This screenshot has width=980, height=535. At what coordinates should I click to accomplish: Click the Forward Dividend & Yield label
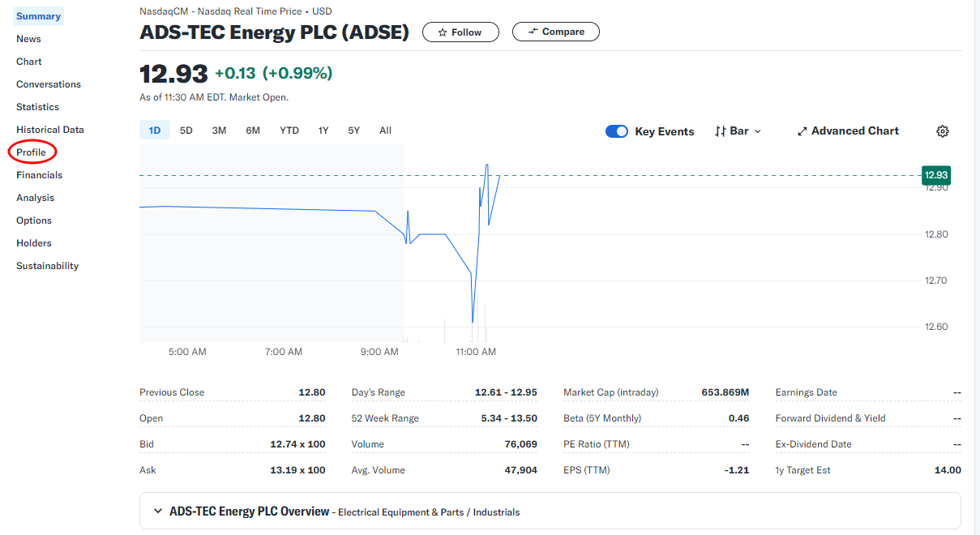point(830,418)
